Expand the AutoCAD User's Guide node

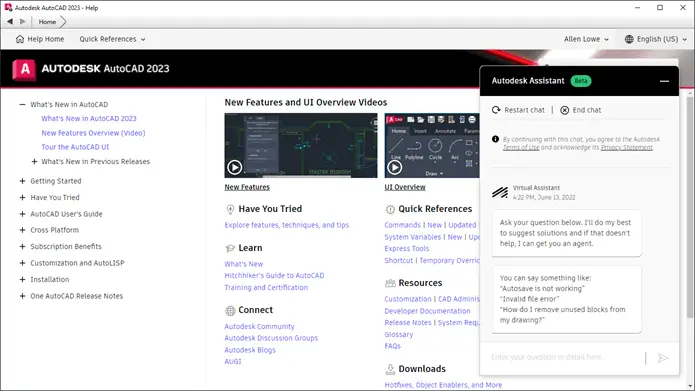22,214
